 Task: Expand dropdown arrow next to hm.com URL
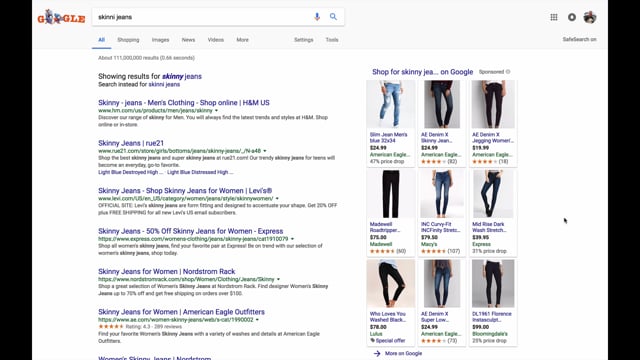coord(216,111)
